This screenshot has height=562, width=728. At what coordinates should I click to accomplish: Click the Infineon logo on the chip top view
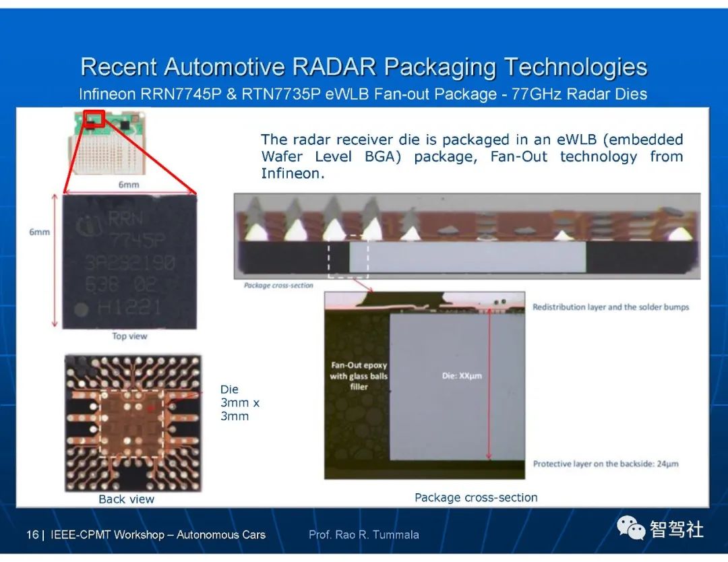(x=89, y=224)
